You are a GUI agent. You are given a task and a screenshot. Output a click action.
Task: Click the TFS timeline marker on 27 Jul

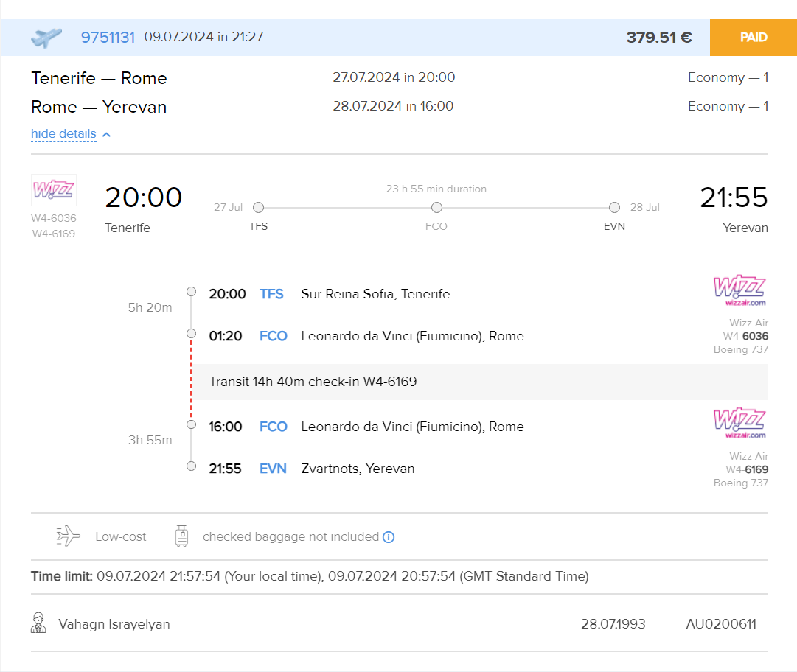coord(258,207)
